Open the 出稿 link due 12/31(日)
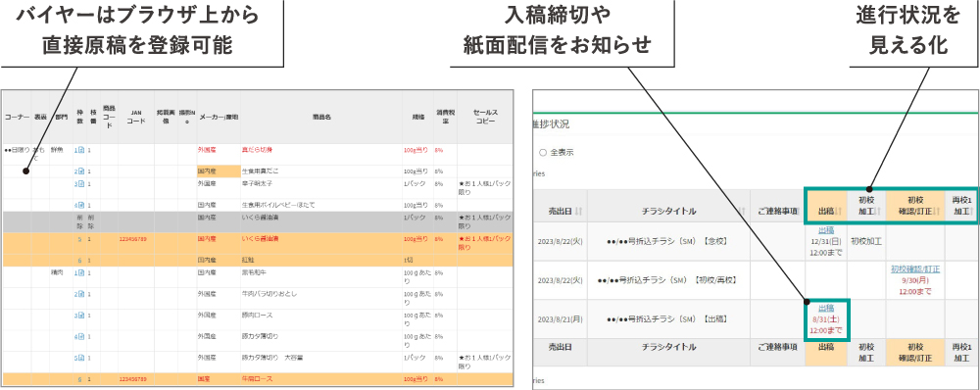The image size is (980, 390). click(x=825, y=230)
